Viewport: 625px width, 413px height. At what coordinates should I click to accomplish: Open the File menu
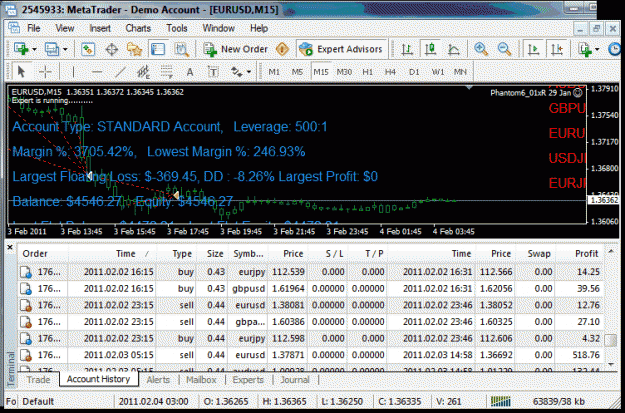click(33, 28)
